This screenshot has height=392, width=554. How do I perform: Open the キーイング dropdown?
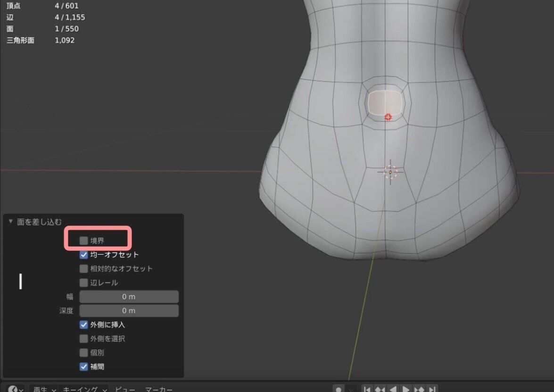point(84,389)
